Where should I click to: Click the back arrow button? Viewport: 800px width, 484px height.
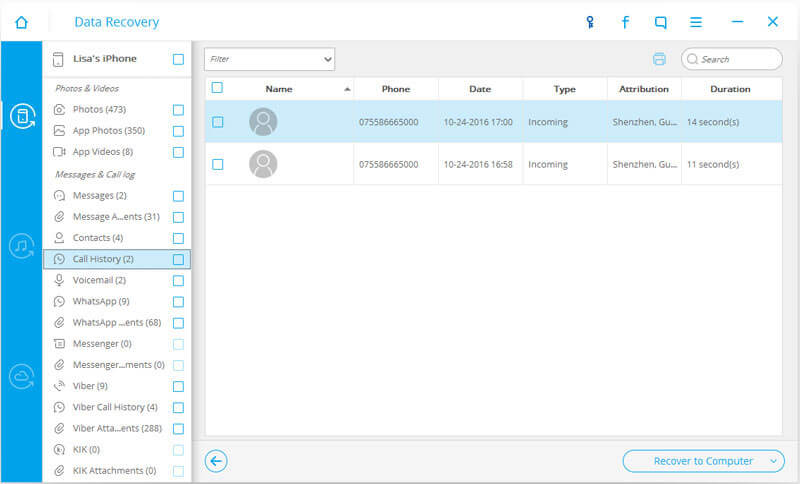tap(216, 462)
